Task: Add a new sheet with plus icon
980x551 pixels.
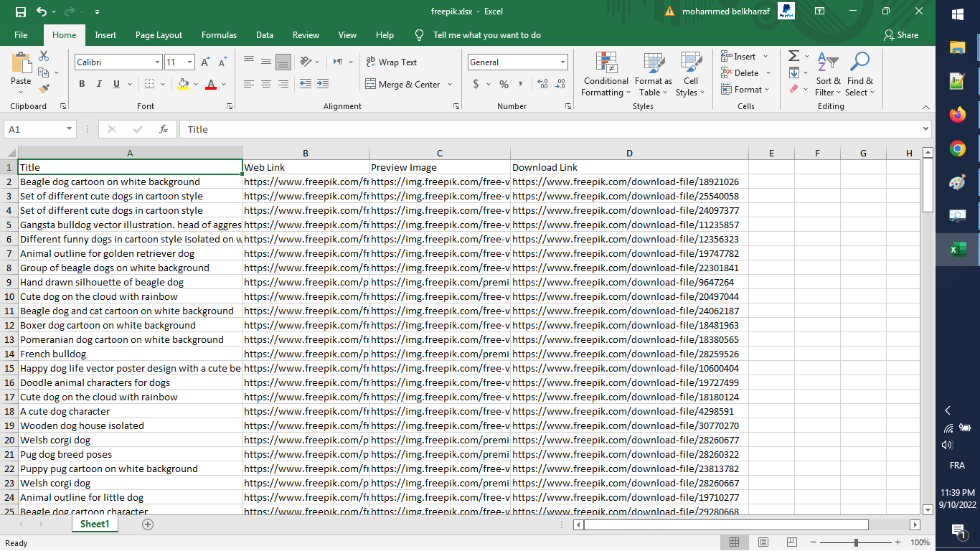Action: point(148,524)
